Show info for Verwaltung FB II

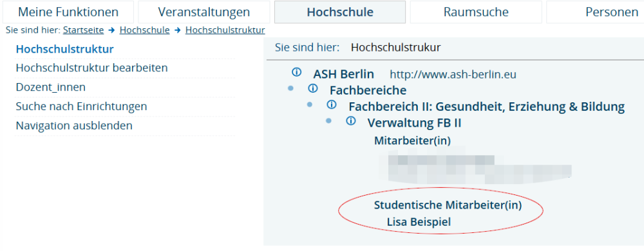click(351, 121)
